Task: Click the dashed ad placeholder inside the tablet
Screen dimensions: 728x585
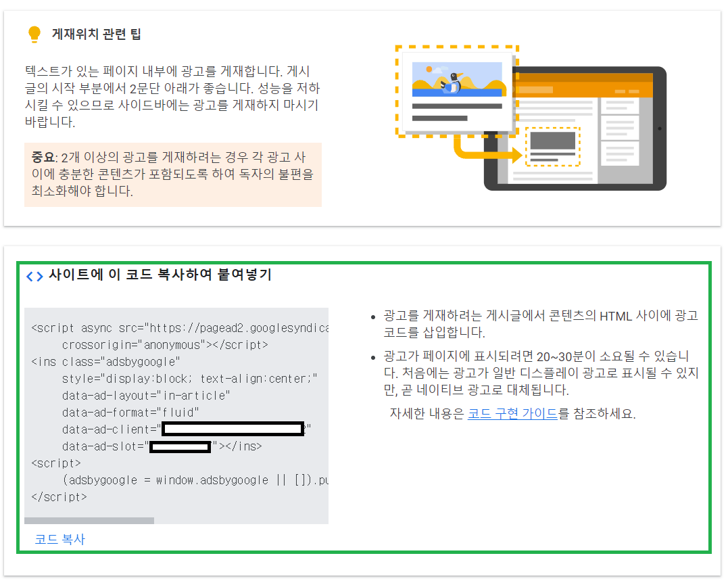Action: (x=552, y=146)
